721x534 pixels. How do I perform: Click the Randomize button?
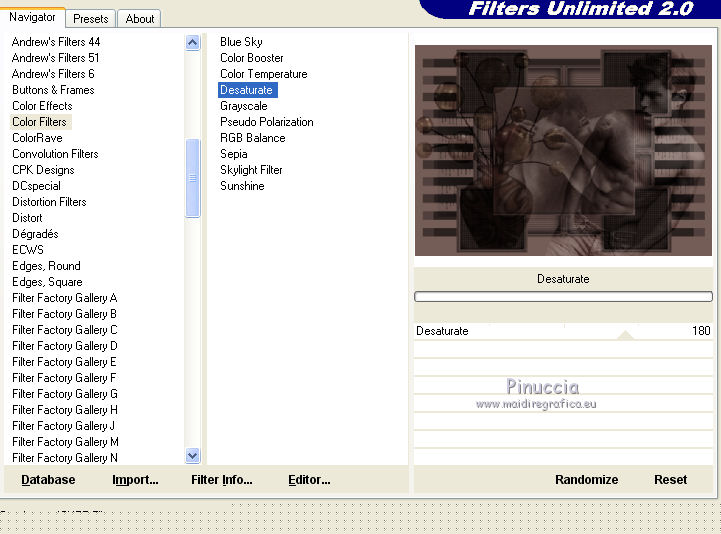pyautogui.click(x=586, y=480)
